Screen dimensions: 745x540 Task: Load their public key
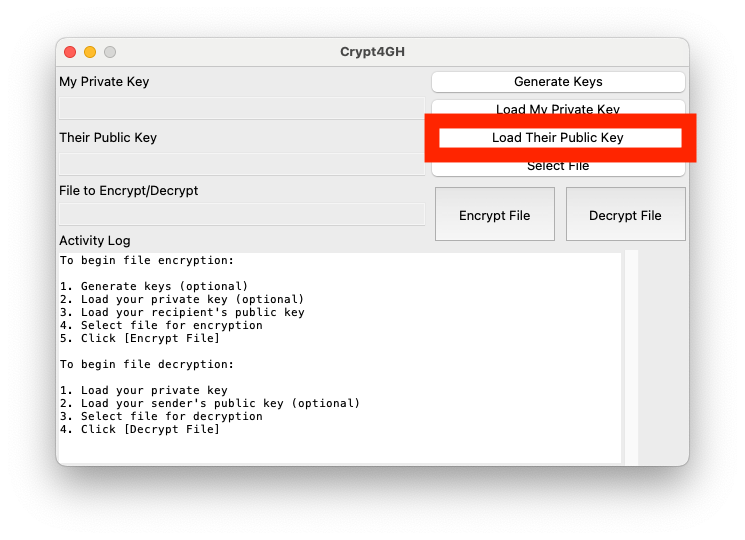[558, 138]
